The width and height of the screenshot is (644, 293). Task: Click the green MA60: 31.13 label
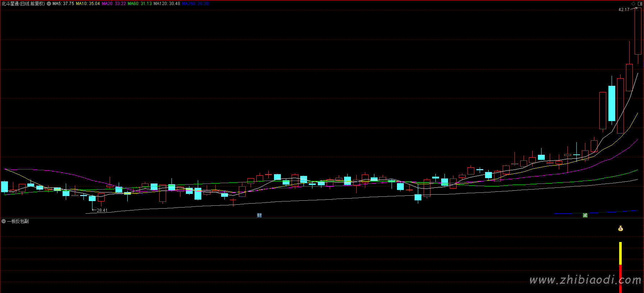coord(140,4)
